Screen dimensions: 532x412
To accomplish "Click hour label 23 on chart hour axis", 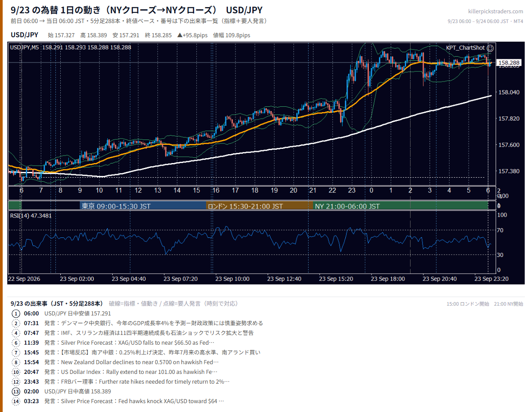I will click(352, 190).
